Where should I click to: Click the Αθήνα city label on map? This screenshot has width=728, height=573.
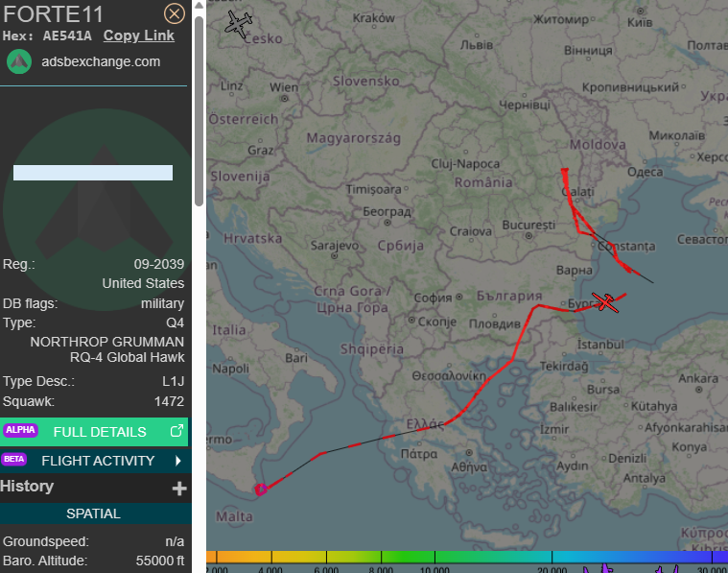pyautogui.click(x=469, y=466)
